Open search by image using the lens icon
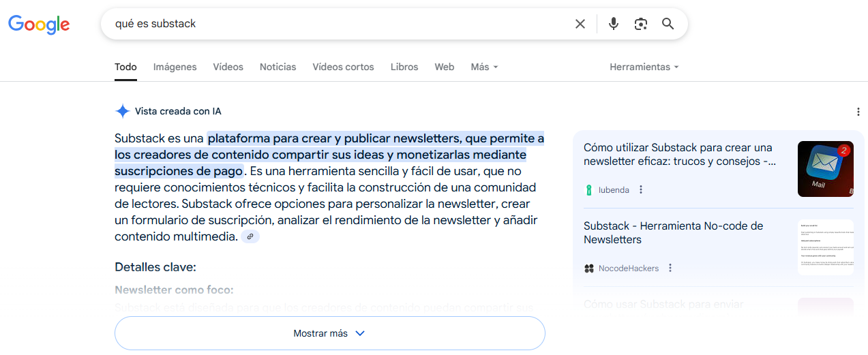The height and width of the screenshot is (355, 868). (641, 24)
